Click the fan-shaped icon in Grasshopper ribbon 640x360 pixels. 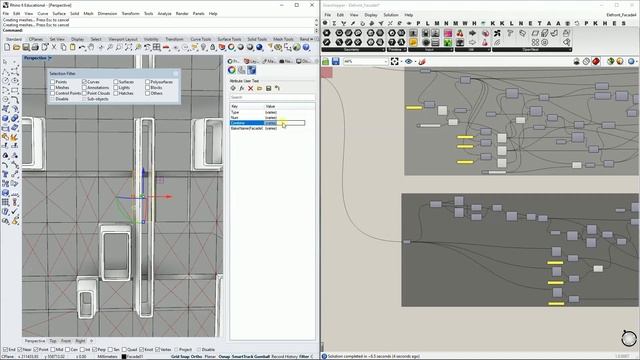(x=497, y=33)
